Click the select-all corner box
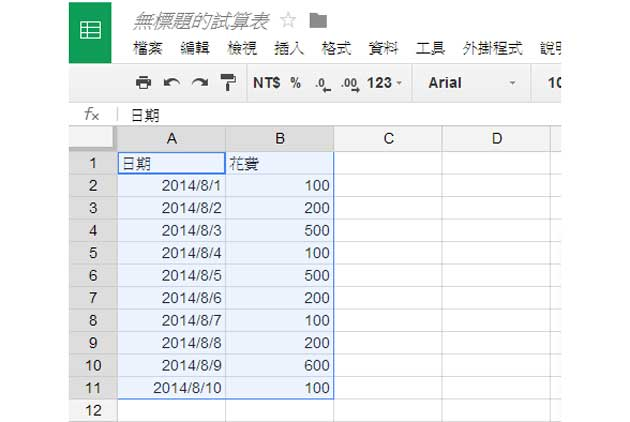The width and height of the screenshot is (630, 422). pyautogui.click(x=92, y=138)
